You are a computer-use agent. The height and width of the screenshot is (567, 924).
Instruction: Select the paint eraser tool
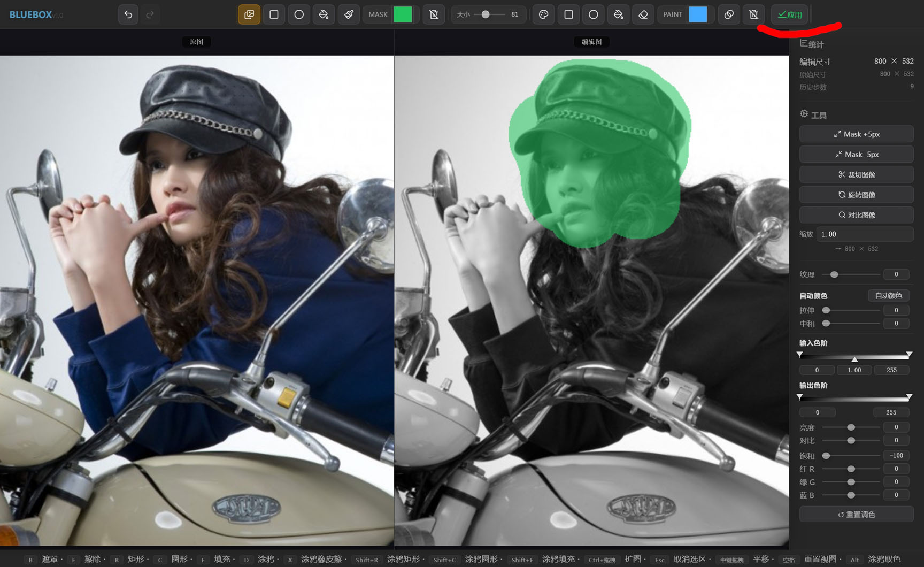tap(643, 14)
